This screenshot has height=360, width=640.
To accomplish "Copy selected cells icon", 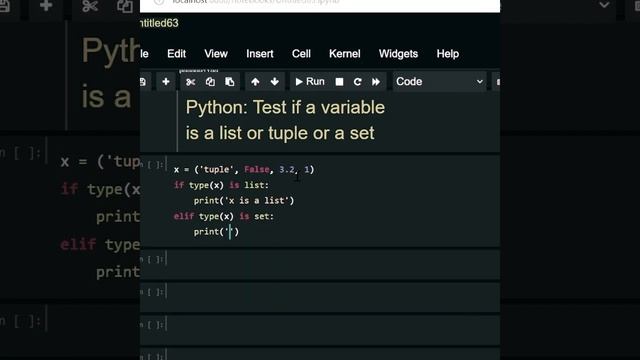I will point(210,82).
